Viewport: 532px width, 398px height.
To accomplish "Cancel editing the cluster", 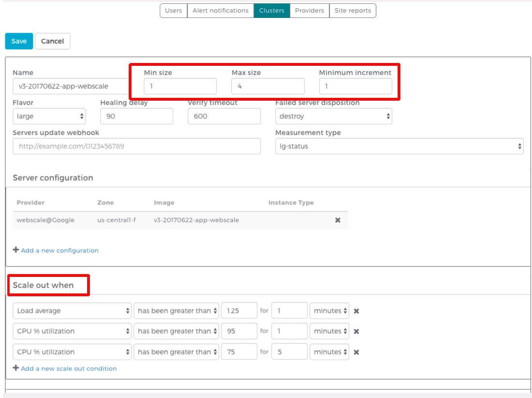I will tap(52, 41).
